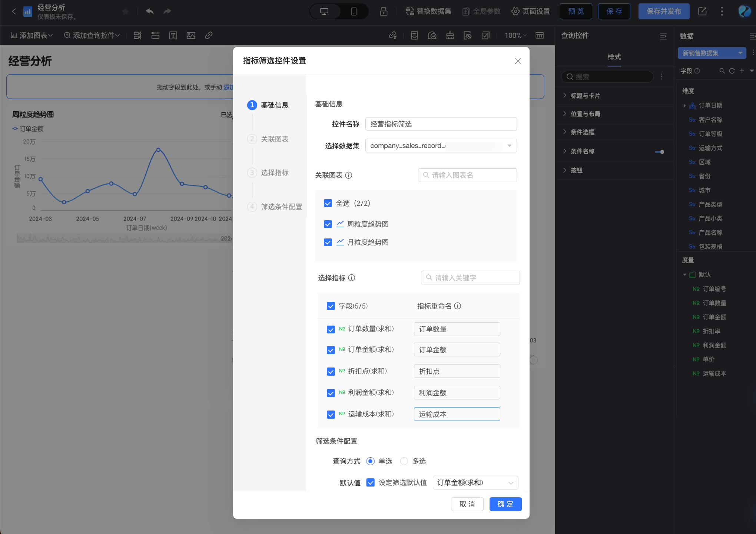
Task: Open the 添加图表 menu
Action: tap(32, 36)
